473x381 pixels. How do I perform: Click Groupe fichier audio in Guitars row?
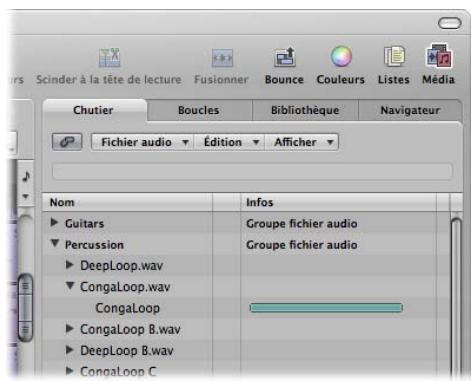coord(302,224)
